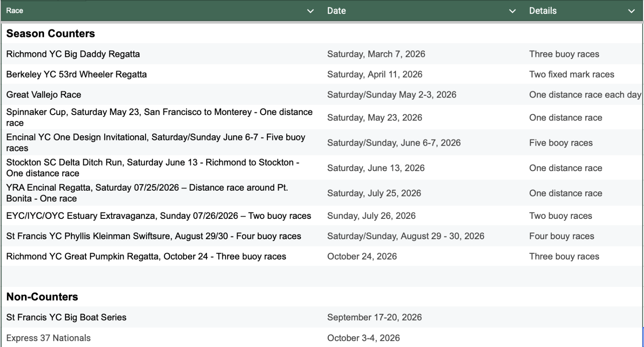Click the Details column header label
Screen dimensions: 644x347
[543, 11]
